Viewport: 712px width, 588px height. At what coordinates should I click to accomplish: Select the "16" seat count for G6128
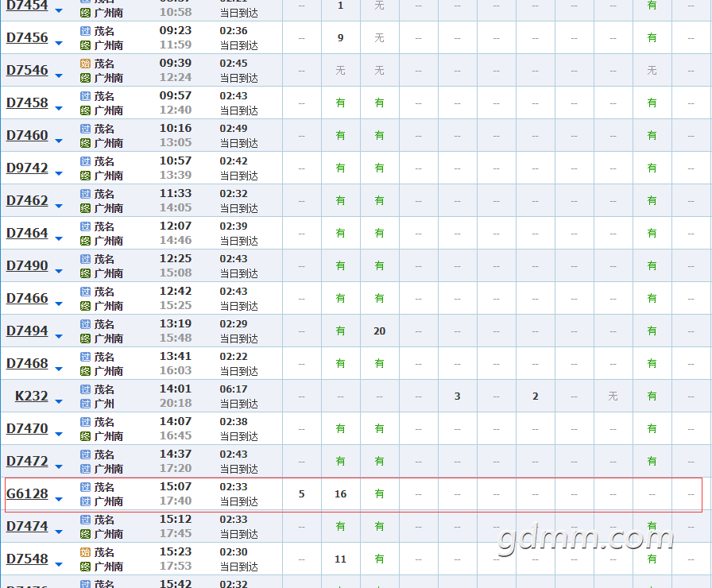(x=341, y=494)
